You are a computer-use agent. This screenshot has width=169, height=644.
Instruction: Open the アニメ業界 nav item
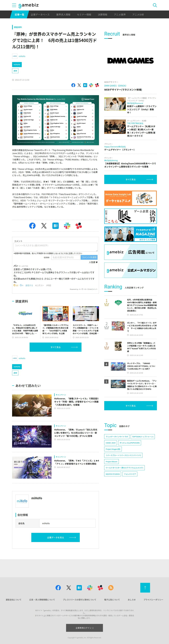pyautogui.click(x=120, y=14)
